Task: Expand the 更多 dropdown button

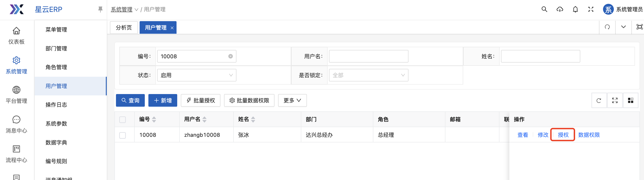Action: coord(292,100)
